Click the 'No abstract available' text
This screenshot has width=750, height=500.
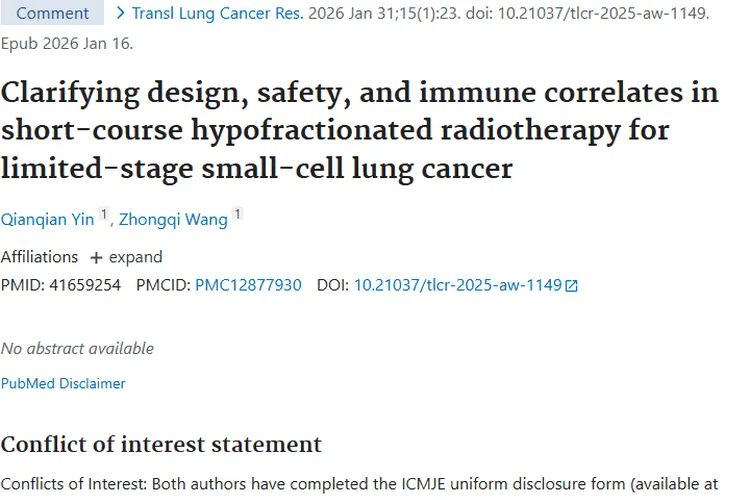click(x=77, y=348)
